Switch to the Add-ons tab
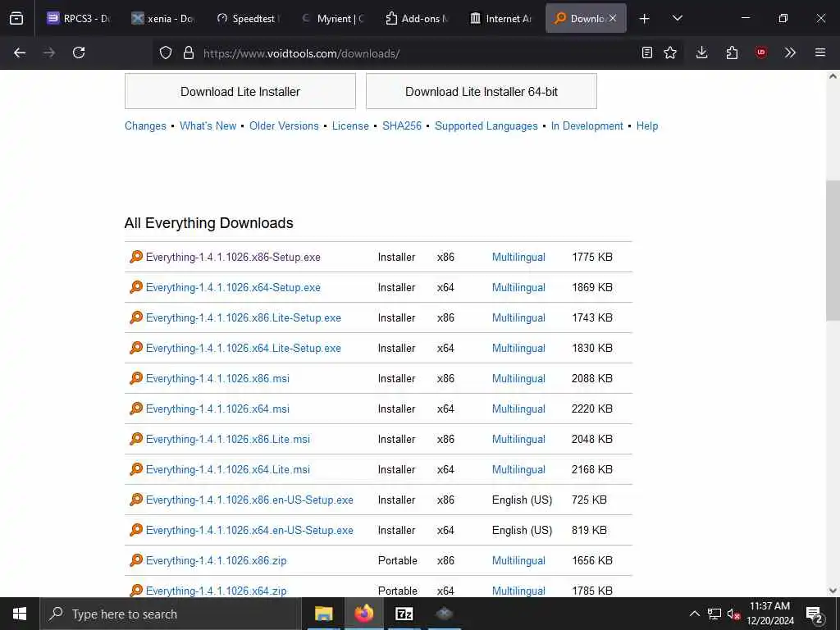 pos(417,18)
